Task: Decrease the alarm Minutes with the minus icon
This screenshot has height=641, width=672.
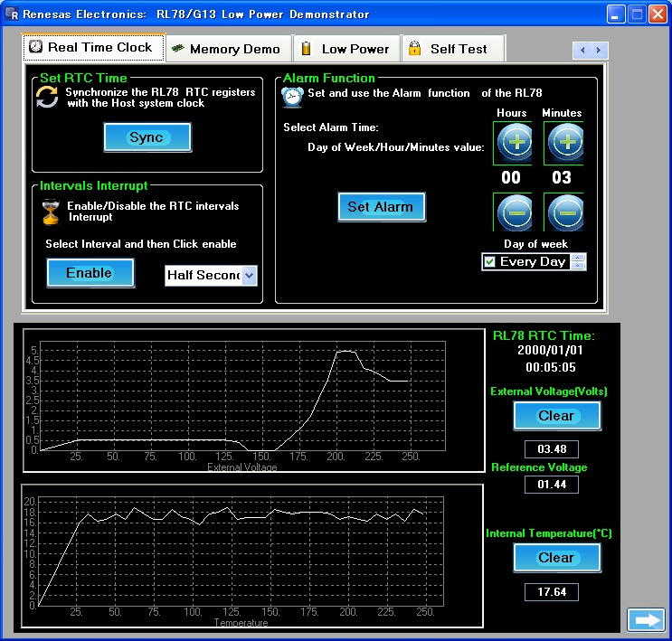Action: (563, 212)
